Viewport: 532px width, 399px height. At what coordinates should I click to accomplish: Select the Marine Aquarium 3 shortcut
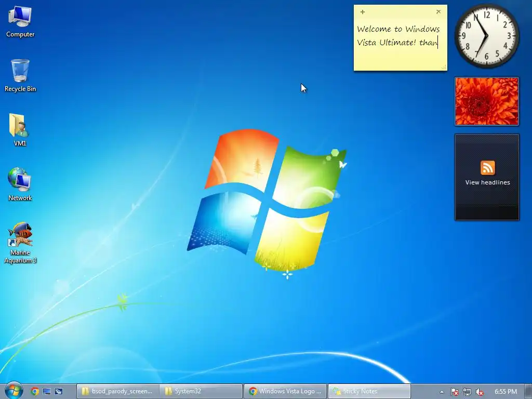click(20, 243)
